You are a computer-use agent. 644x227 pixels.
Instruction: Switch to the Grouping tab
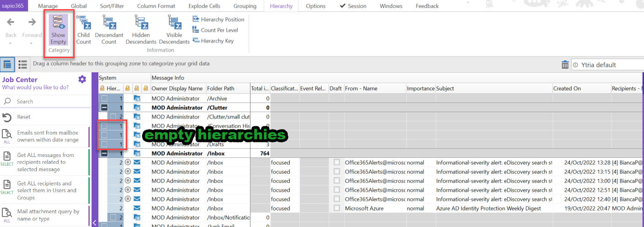coord(244,6)
